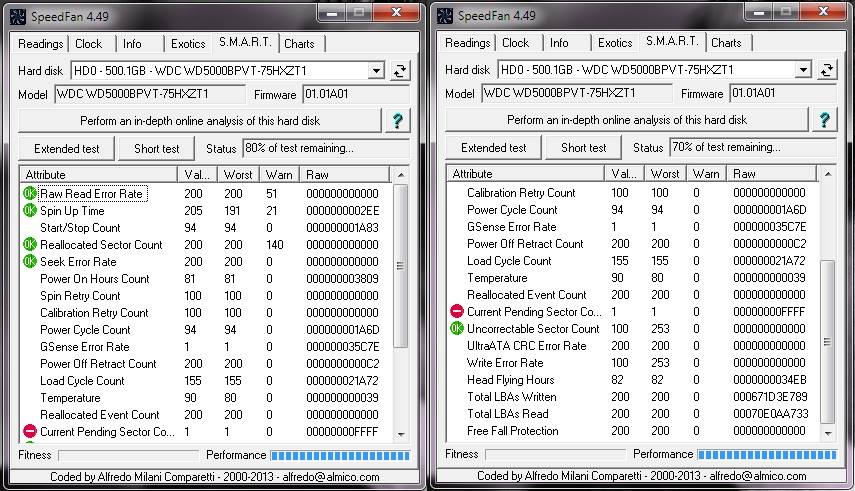855x491 pixels.
Task: Click the OK icon beside Spin Up Time
Action: tap(29, 211)
